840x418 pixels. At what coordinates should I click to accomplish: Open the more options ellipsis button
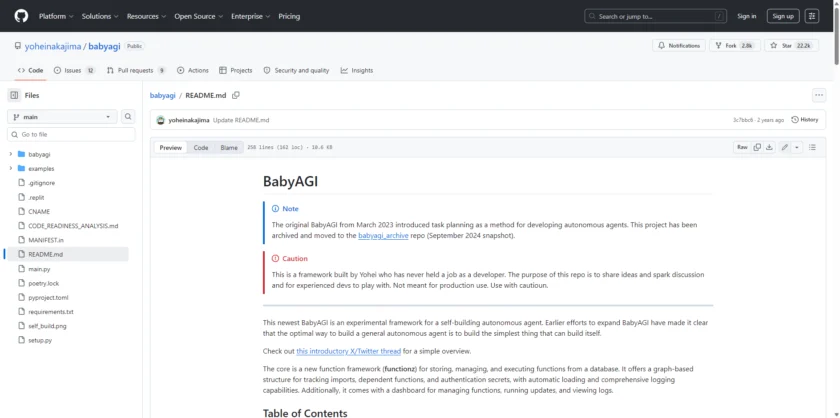(819, 95)
